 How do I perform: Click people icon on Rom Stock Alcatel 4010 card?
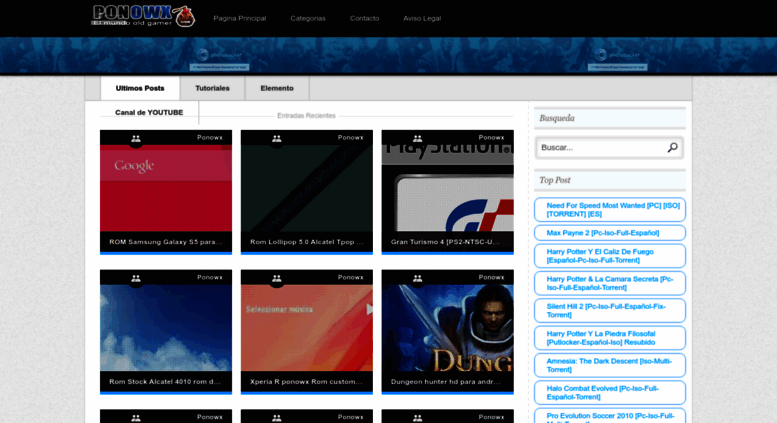tap(136, 278)
